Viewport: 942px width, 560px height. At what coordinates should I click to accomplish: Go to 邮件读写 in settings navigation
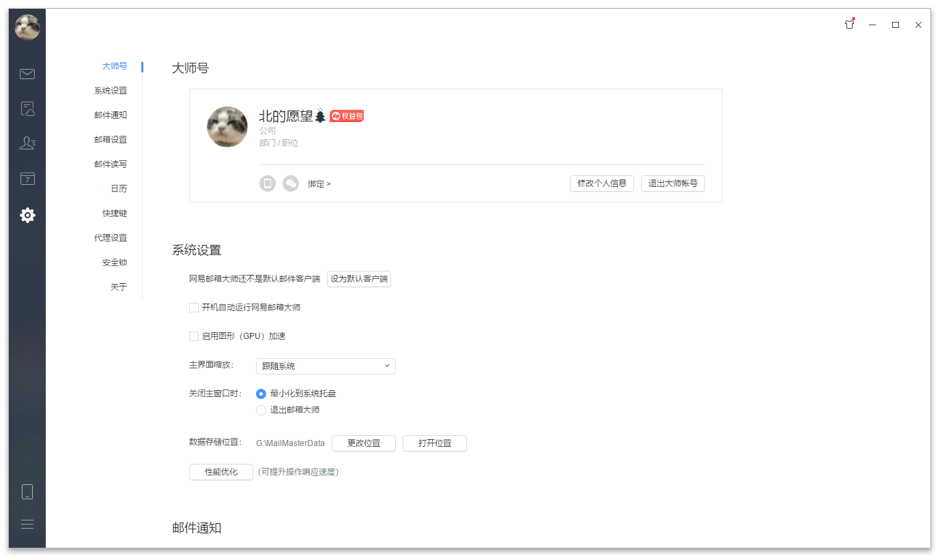coord(111,164)
